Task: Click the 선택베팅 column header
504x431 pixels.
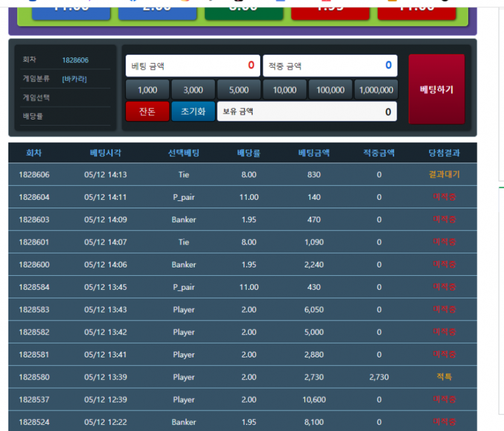Action: 183,153
